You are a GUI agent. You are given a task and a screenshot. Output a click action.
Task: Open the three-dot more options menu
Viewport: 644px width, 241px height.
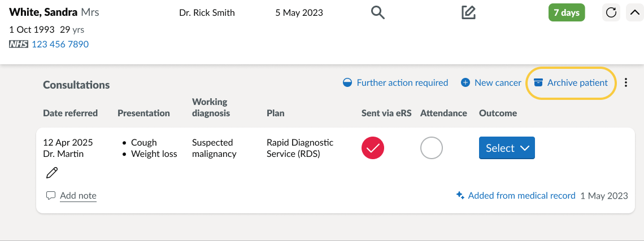click(626, 82)
